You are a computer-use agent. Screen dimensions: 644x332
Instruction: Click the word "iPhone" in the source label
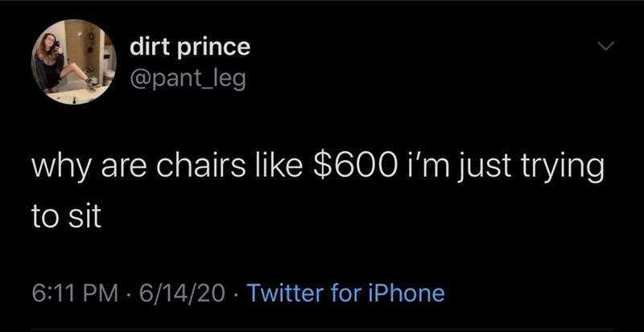point(407,292)
